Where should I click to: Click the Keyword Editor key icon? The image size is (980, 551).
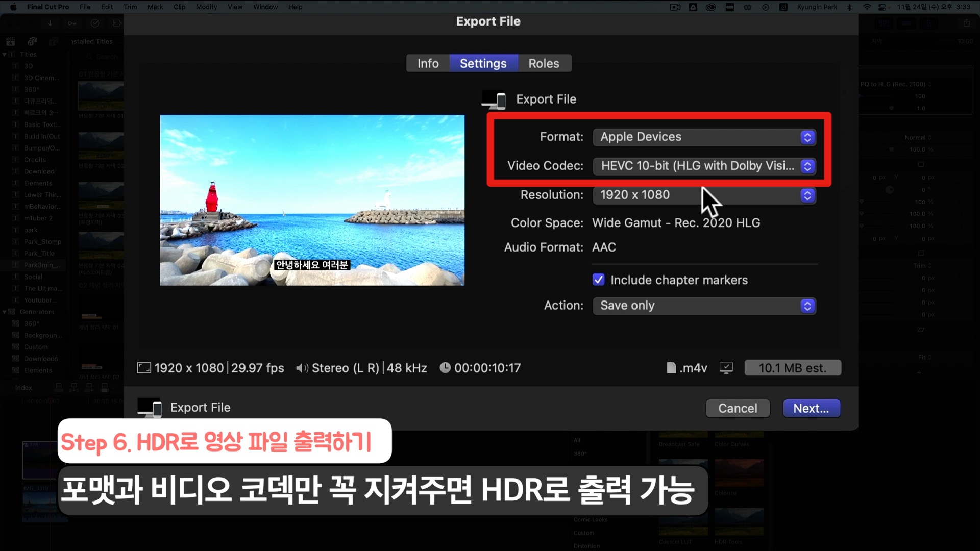(72, 23)
